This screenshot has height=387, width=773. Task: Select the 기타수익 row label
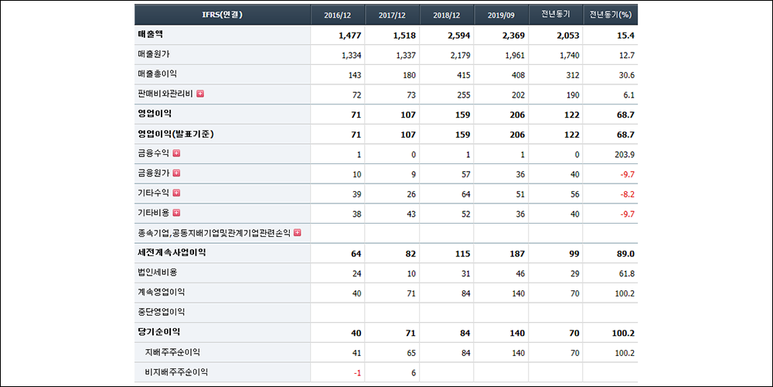point(153,193)
